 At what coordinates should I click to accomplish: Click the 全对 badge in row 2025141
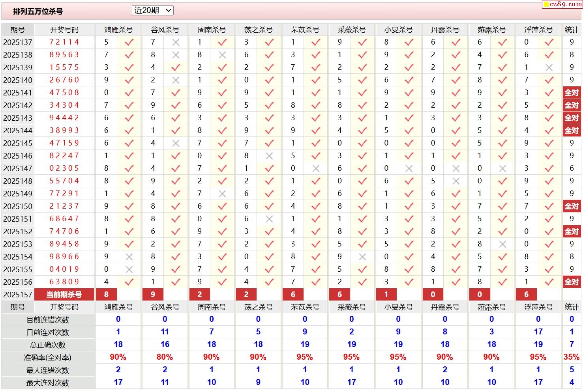point(572,93)
